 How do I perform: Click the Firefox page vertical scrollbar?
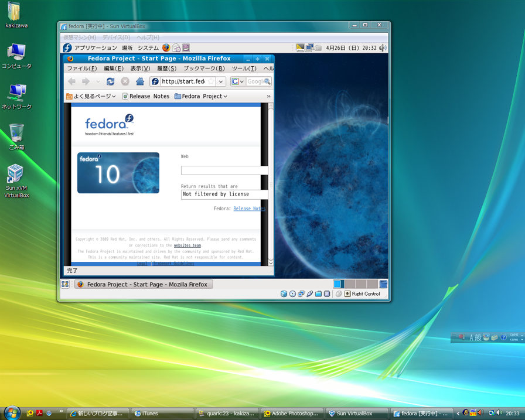point(271,184)
